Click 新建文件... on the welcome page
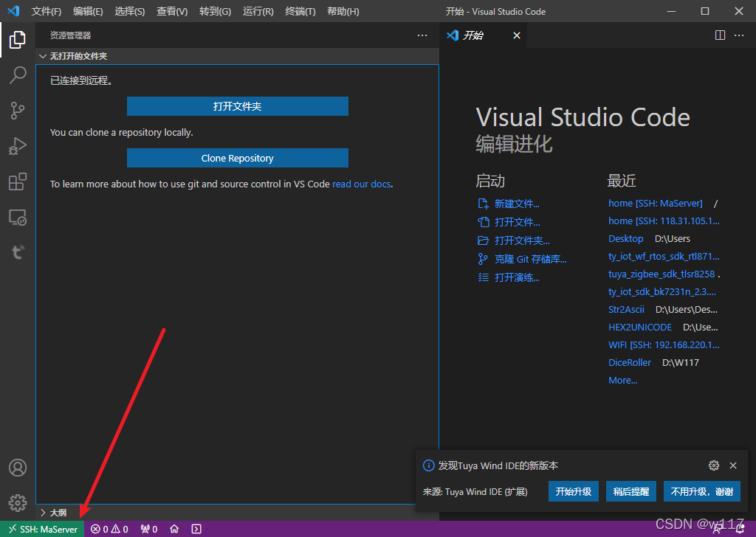The height and width of the screenshot is (537, 756). pyautogui.click(x=517, y=204)
